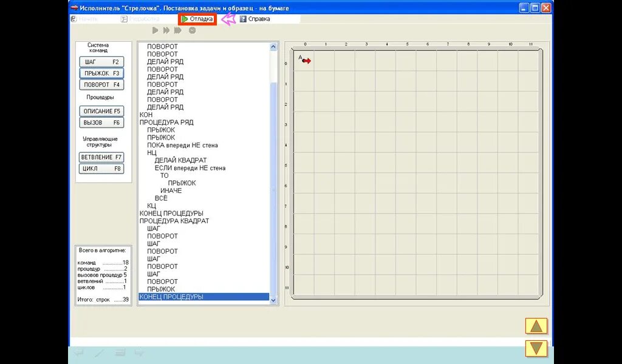This screenshot has width=622, height=364.
Task: Select the ЕСЛИ впереди НЕ стена line
Action: tap(190, 168)
